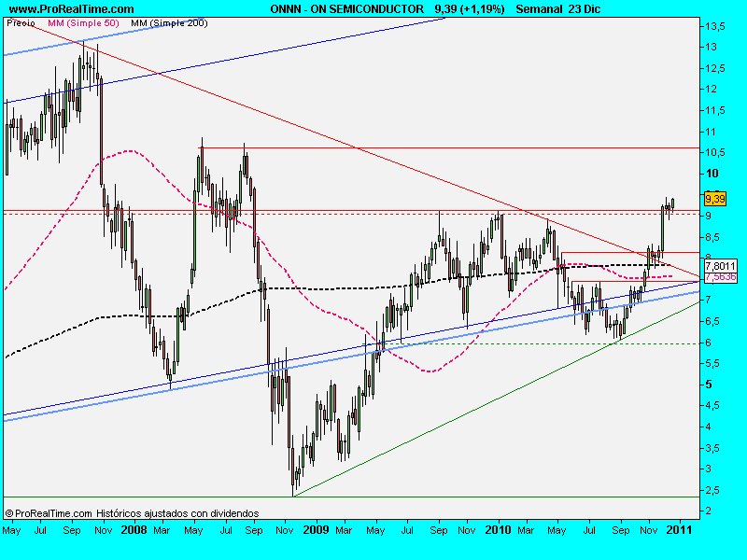Click the yellow 9,39 current price tag
This screenshot has height=560, width=747.
pos(715,199)
